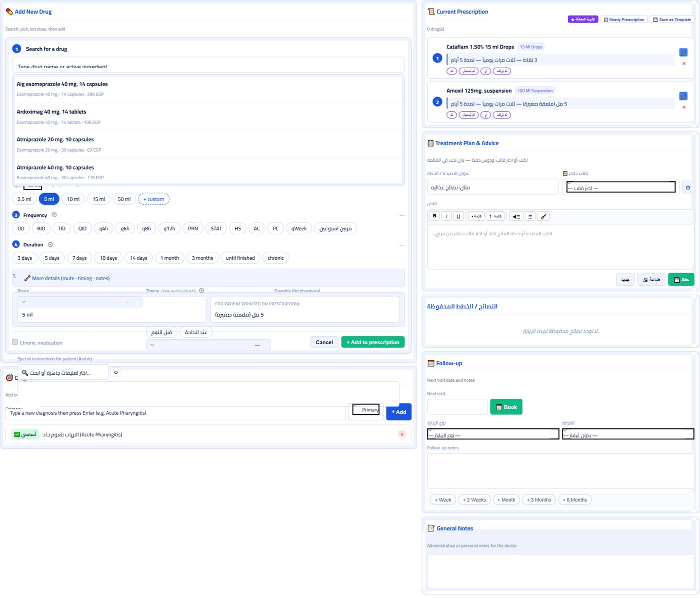Open the room dropdown (بدون غرفة)
Screen dimensions: 700x598
(x=628, y=434)
